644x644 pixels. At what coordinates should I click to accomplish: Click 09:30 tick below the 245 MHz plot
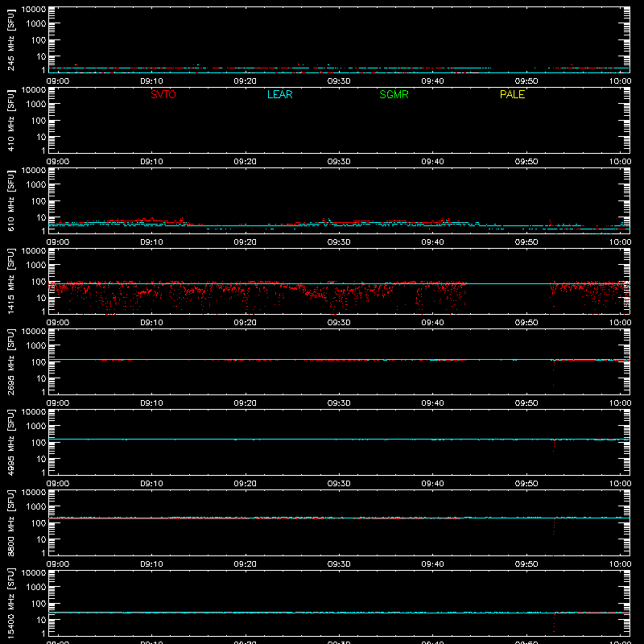click(x=339, y=81)
